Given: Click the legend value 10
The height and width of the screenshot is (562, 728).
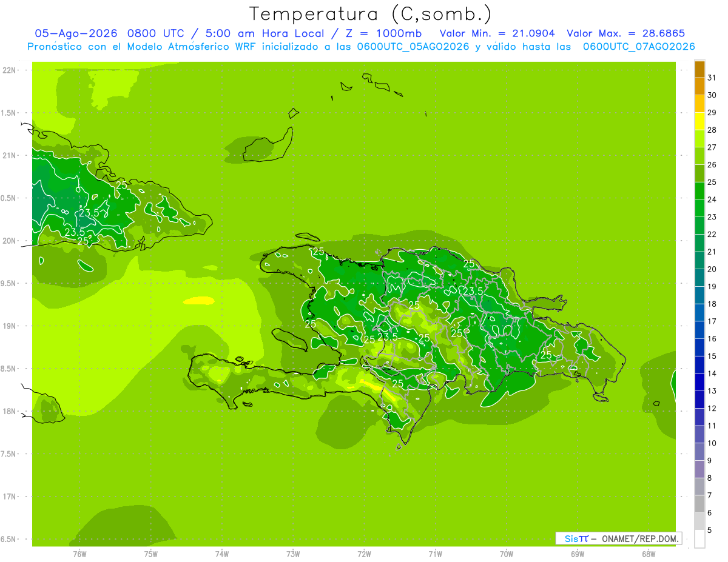Looking at the screenshot, I should pos(712,443).
